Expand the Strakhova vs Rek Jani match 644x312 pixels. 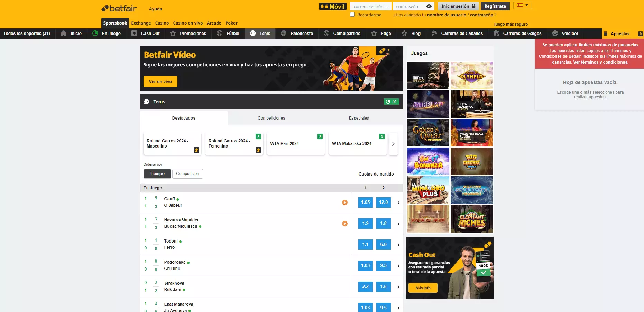pos(398,287)
